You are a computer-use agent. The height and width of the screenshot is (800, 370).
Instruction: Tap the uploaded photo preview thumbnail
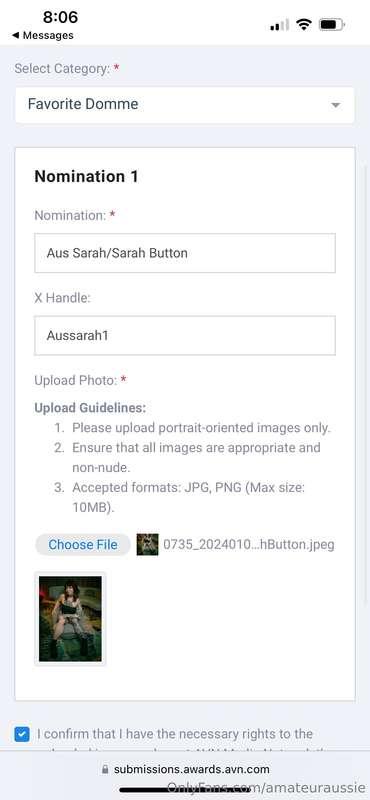[70, 618]
